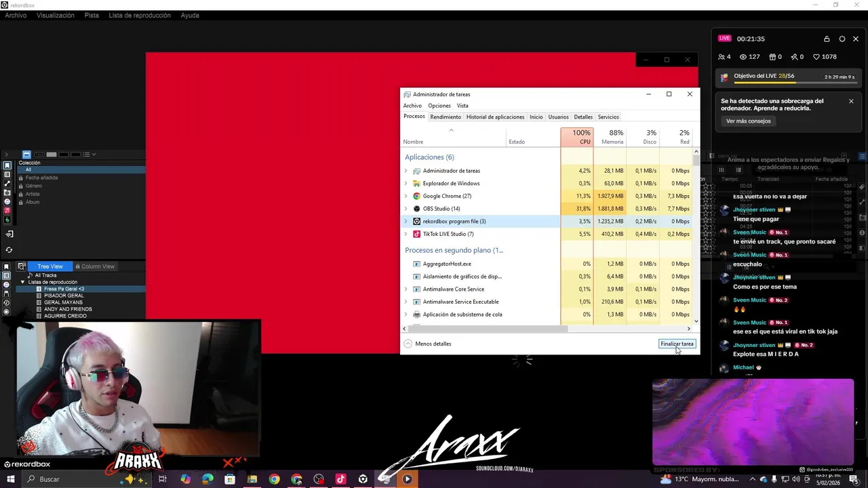The width and height of the screenshot is (868, 488).
Task: Click the red Apple Music sidebar icon
Action: click(7, 210)
